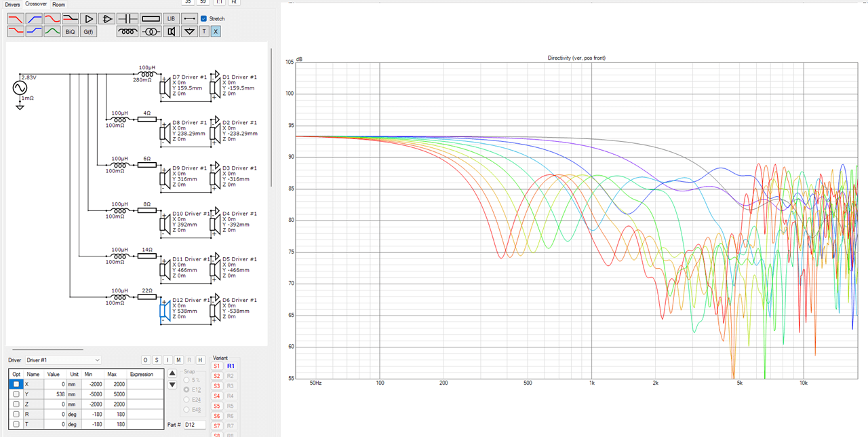Screen dimensions: 868x437
Task: Click the Y Max cell showing 5000
Action: pos(115,394)
